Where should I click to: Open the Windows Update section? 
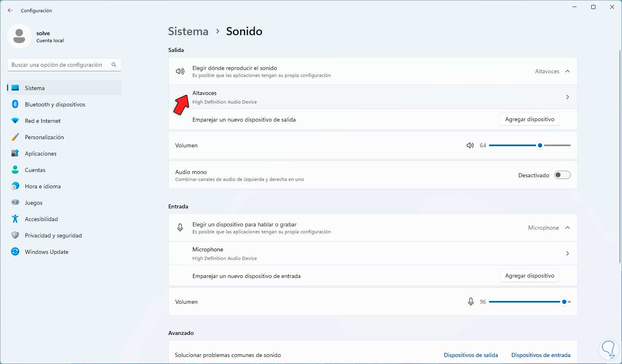click(46, 252)
